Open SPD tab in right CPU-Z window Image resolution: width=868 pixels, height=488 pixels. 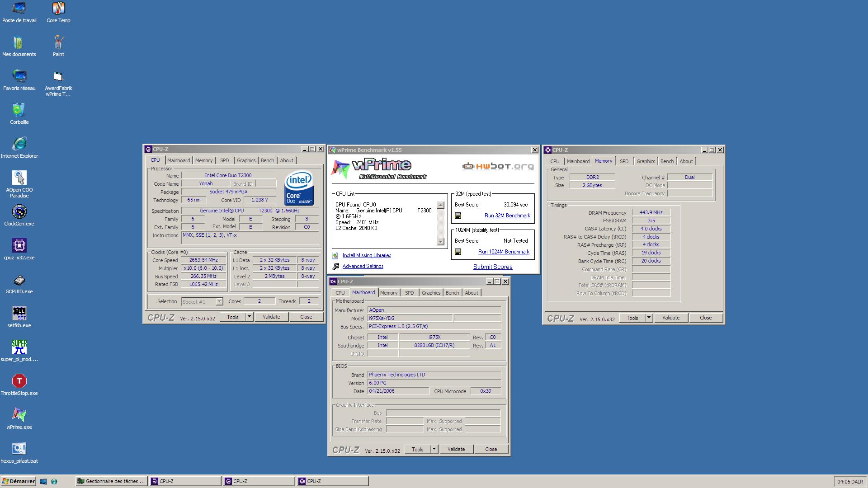click(624, 161)
